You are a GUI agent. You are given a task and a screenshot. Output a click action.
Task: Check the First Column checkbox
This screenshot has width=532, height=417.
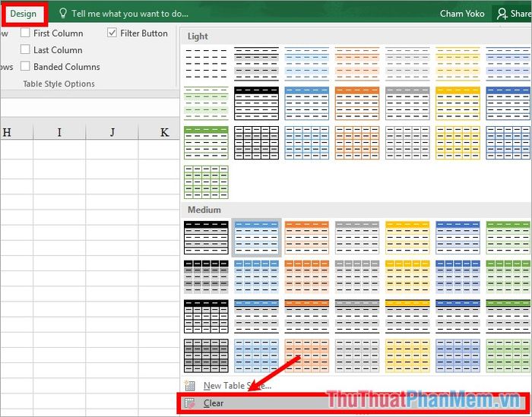coord(26,33)
